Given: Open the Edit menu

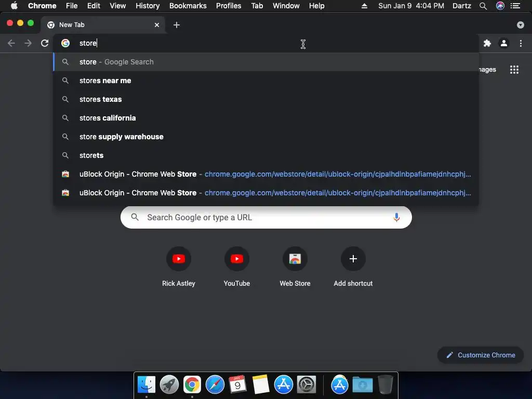Looking at the screenshot, I should (x=94, y=6).
